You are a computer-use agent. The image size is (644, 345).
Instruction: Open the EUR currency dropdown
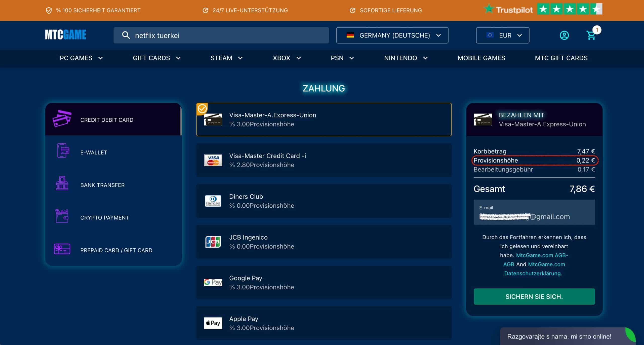(503, 35)
